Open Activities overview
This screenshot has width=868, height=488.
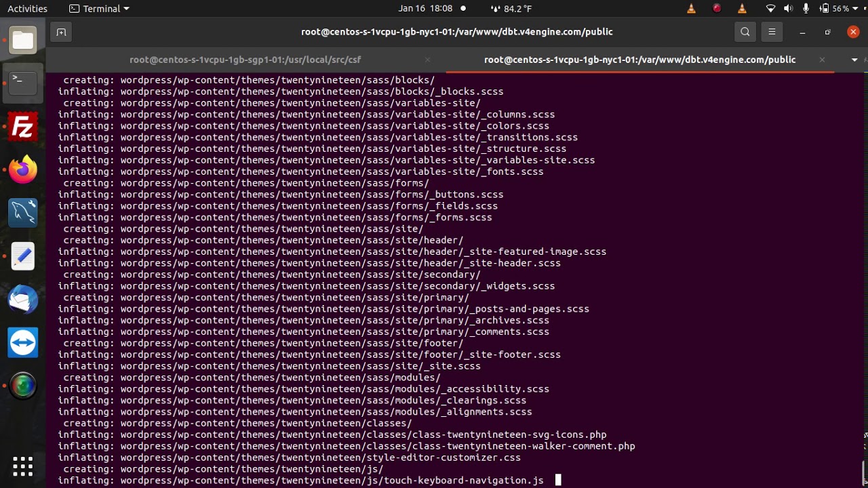click(x=27, y=9)
